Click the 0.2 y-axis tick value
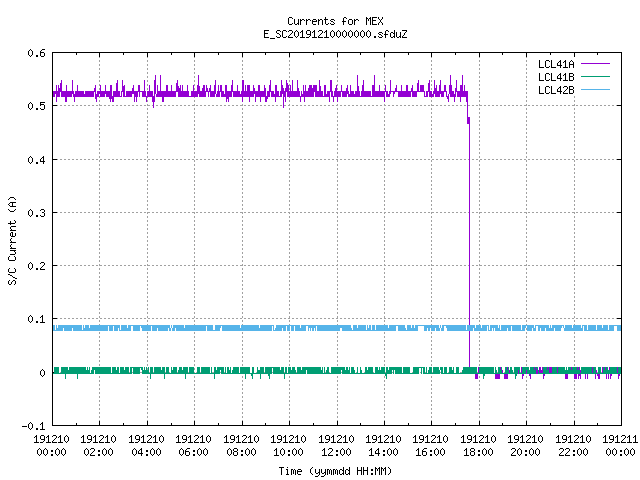Screen dimensions: 640x480 pos(36,266)
